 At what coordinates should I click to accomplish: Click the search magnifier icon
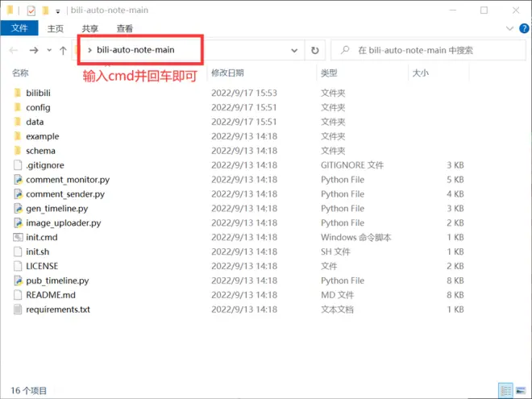(345, 50)
